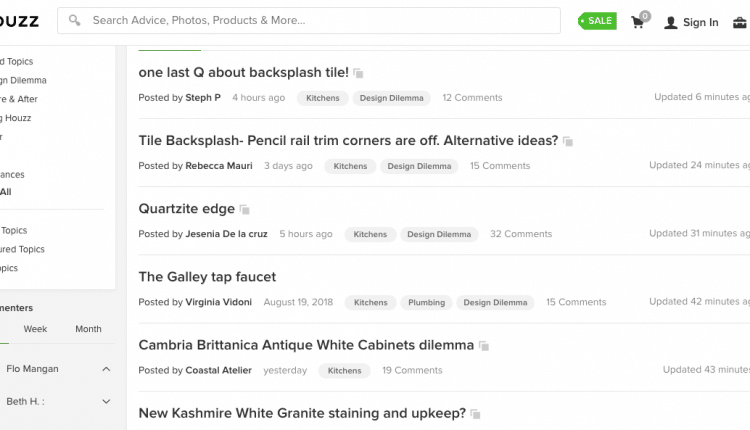The height and width of the screenshot is (430, 750).
Task: Open the briefcase icon in header
Action: (x=739, y=22)
